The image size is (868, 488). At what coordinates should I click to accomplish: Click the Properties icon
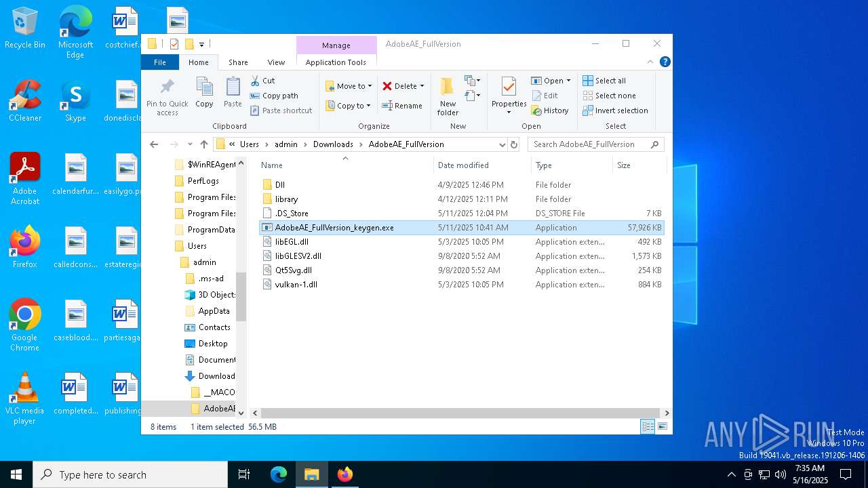[x=509, y=87]
